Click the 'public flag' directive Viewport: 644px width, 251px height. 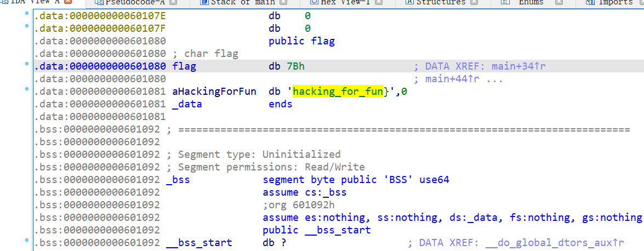tap(302, 41)
